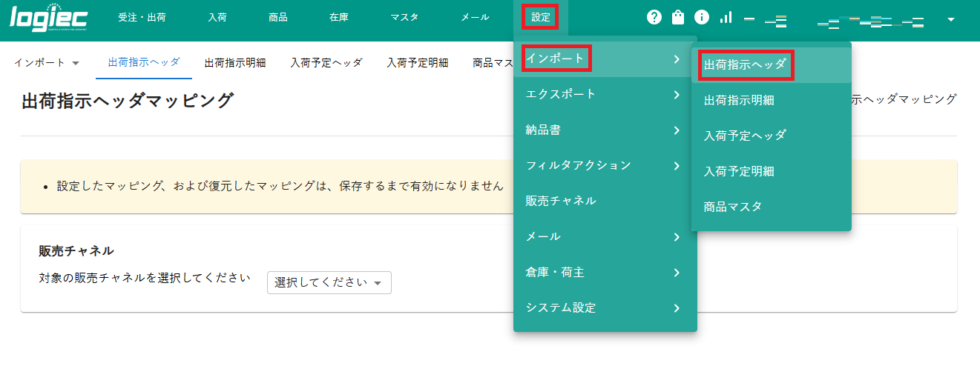Open 在庫 in top navigation
This screenshot has width=980, height=389.
click(x=339, y=17)
